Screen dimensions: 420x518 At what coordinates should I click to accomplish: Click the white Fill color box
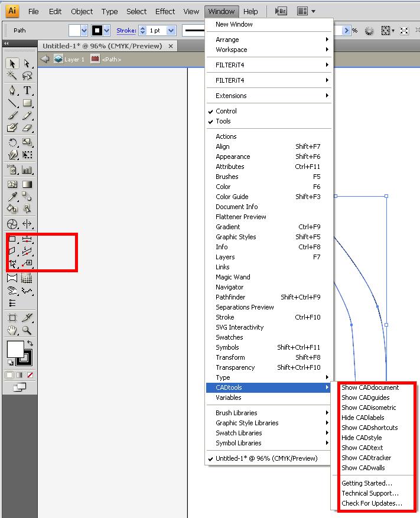click(x=15, y=349)
